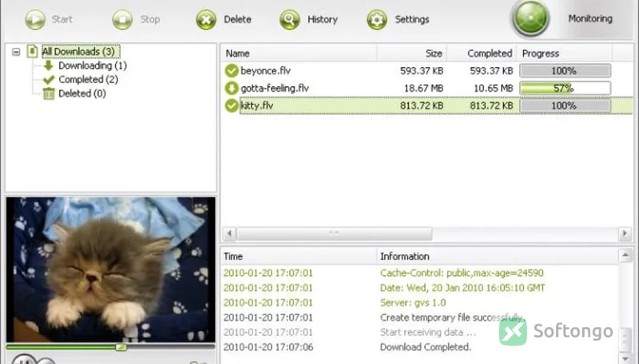Click the Time column header in the log
639x364 pixels.
click(x=299, y=256)
